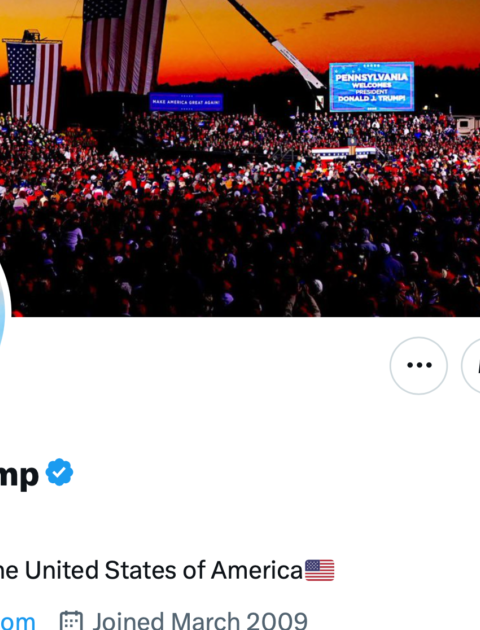
Task: Click the white RV at banner's right edge
Action: (x=466, y=126)
